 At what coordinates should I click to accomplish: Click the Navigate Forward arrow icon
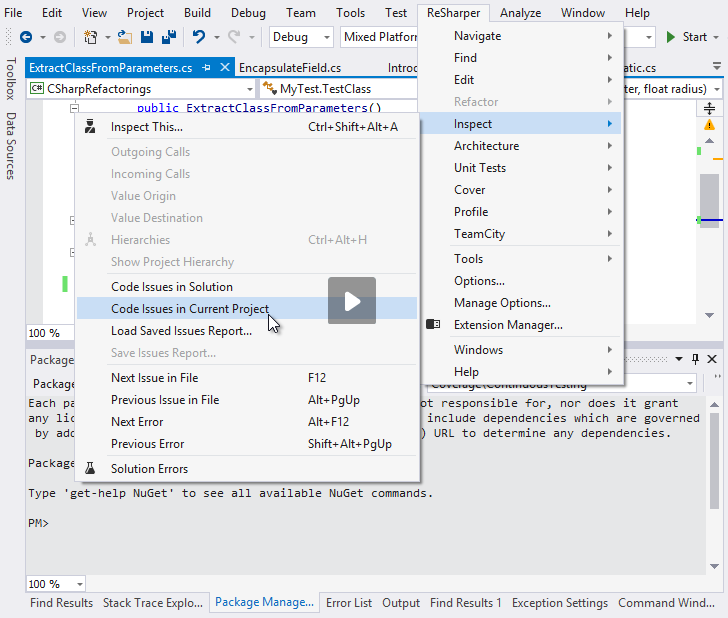pyautogui.click(x=60, y=37)
